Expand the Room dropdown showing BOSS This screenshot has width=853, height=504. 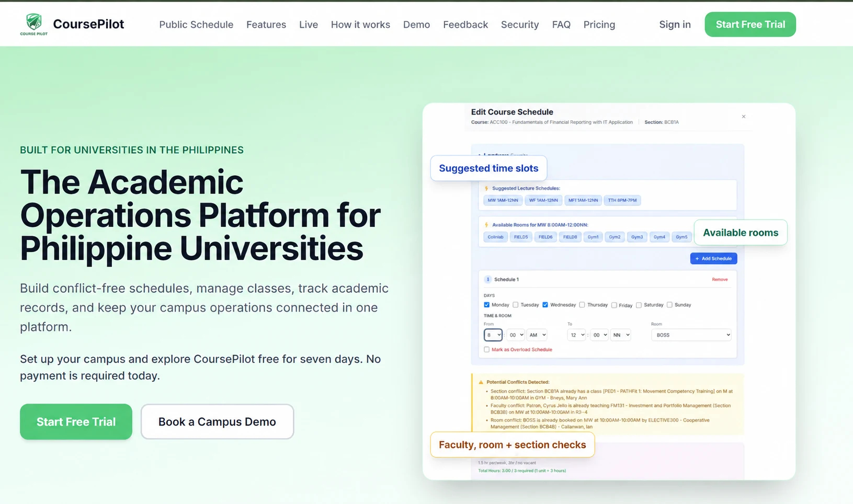[x=691, y=335]
